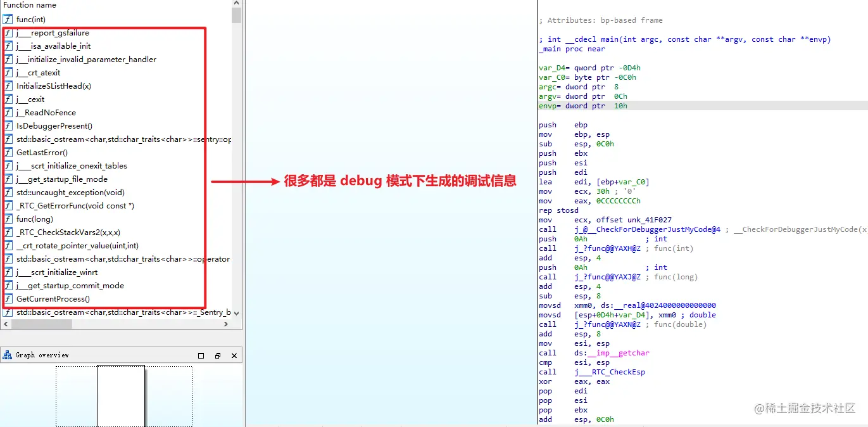
Task: Click the lea edi, [ebp+var_C0] instruction
Action: (x=594, y=182)
